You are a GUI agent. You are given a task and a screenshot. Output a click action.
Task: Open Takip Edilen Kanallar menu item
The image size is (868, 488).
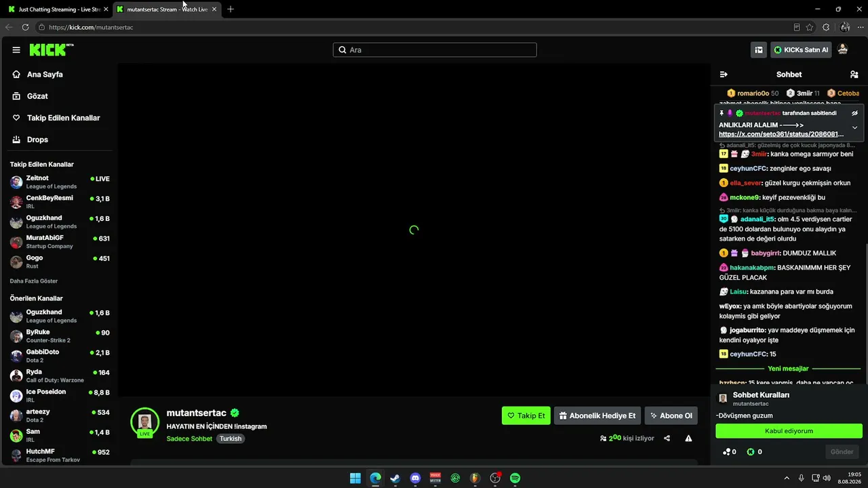coord(63,118)
